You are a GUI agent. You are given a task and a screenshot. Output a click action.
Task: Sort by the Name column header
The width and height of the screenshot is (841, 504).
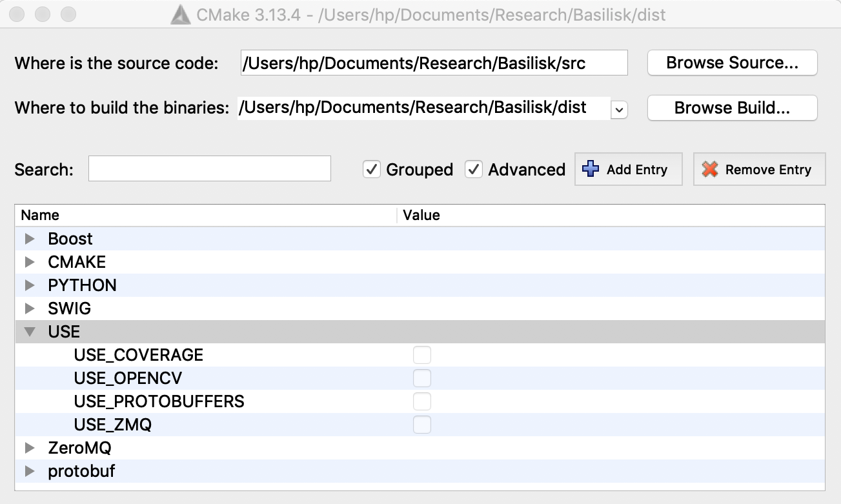click(40, 215)
